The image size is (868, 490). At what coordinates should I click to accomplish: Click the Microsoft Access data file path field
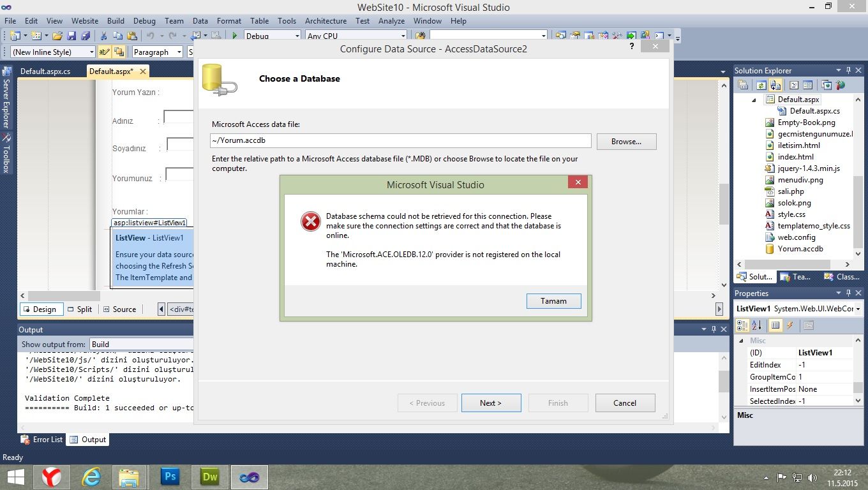401,141
